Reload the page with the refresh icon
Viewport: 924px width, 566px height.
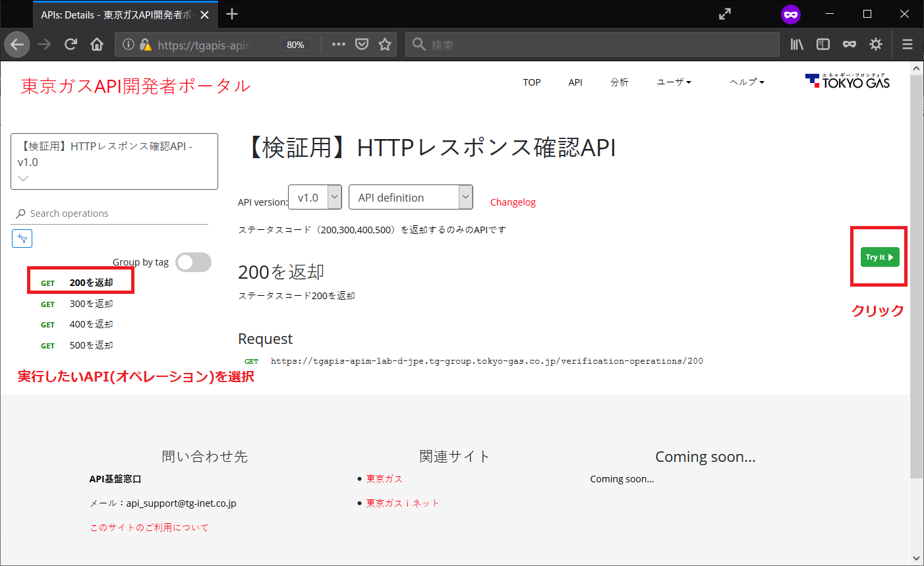click(71, 45)
